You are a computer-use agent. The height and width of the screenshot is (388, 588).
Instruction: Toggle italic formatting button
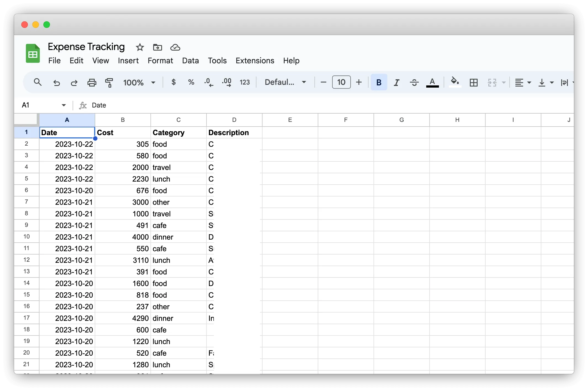pyautogui.click(x=397, y=82)
